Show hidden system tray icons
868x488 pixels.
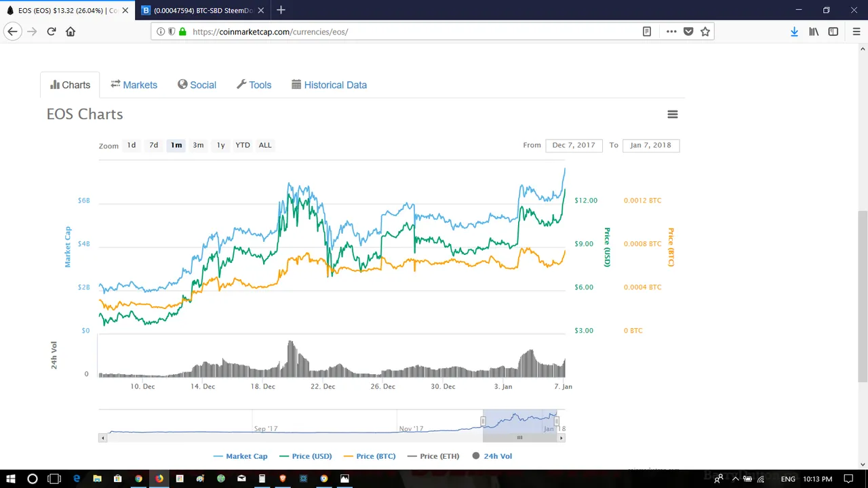tap(735, 479)
